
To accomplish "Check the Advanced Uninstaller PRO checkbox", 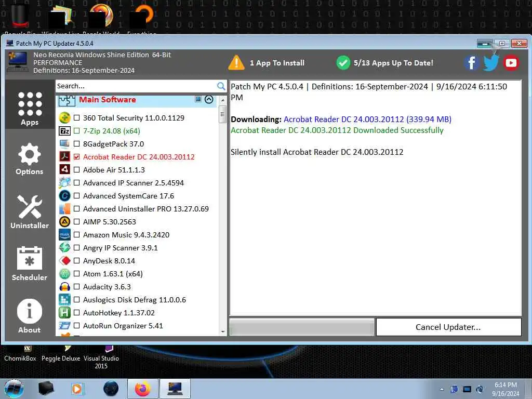I will (77, 209).
